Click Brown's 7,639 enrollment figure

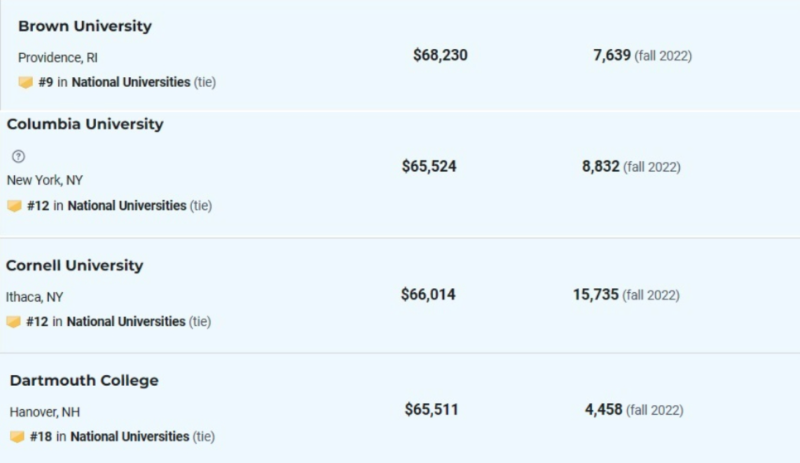[612, 55]
